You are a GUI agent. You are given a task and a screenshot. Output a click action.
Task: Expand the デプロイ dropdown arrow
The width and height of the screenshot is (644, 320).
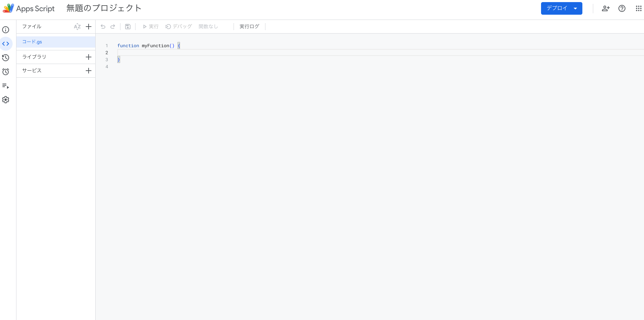click(x=575, y=8)
